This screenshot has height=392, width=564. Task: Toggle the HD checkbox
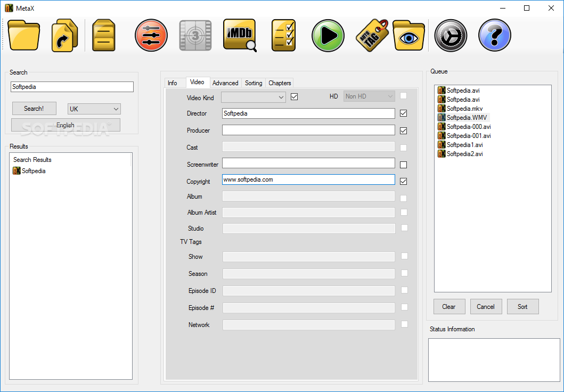tap(404, 96)
